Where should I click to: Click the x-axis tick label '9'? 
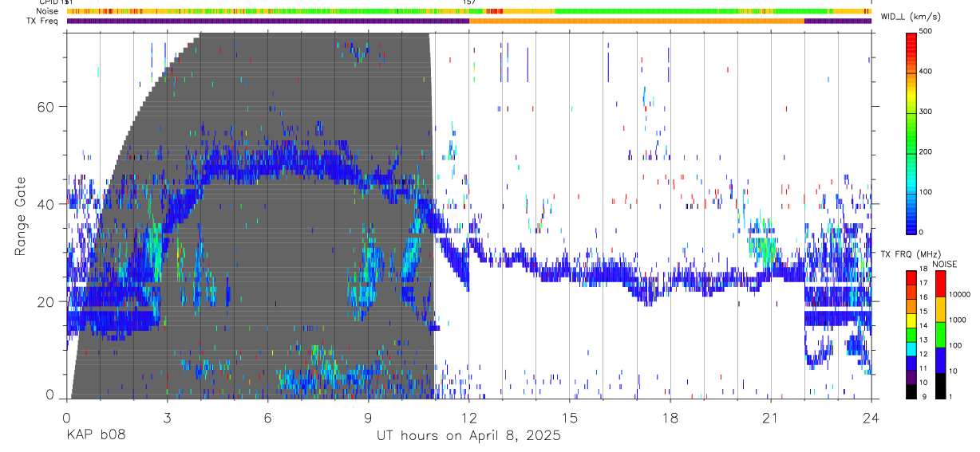pyautogui.click(x=368, y=417)
